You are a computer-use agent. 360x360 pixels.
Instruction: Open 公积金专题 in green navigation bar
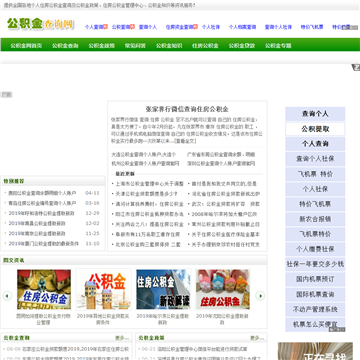tap(278, 46)
